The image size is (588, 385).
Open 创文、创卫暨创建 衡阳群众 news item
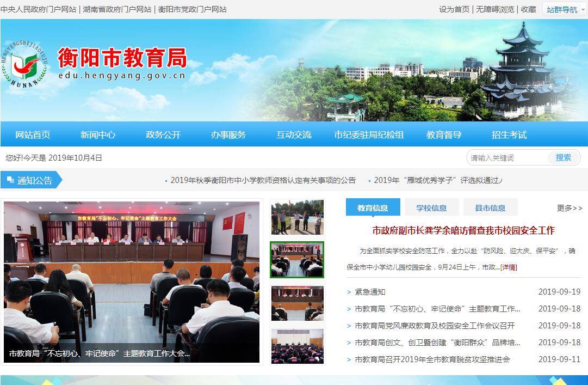point(437,343)
